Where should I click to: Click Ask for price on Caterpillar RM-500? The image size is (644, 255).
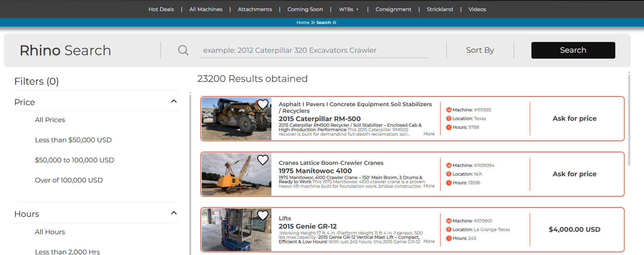pos(574,119)
